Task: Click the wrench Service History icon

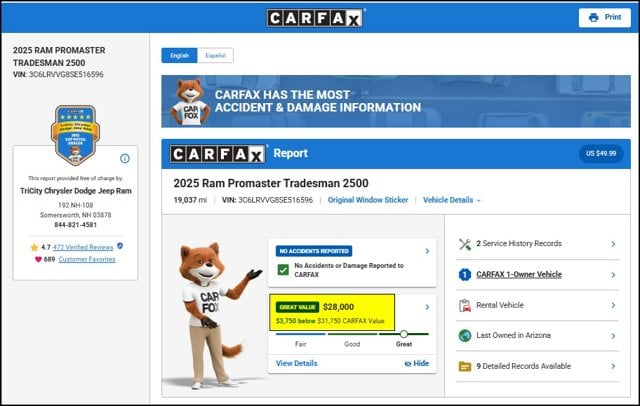Action: tap(464, 244)
